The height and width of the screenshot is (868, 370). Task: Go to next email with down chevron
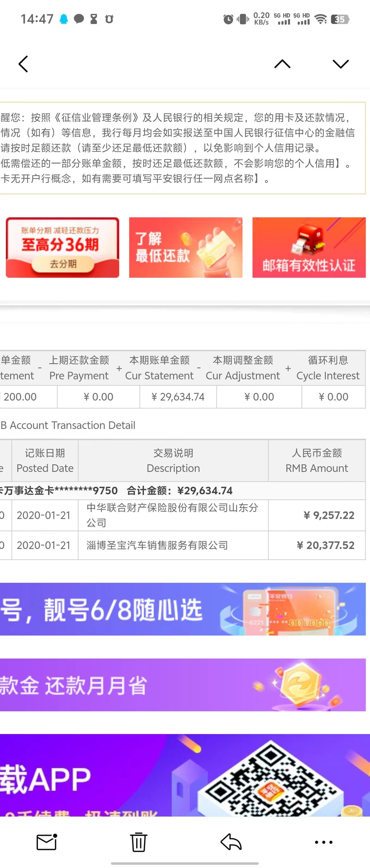click(x=340, y=64)
